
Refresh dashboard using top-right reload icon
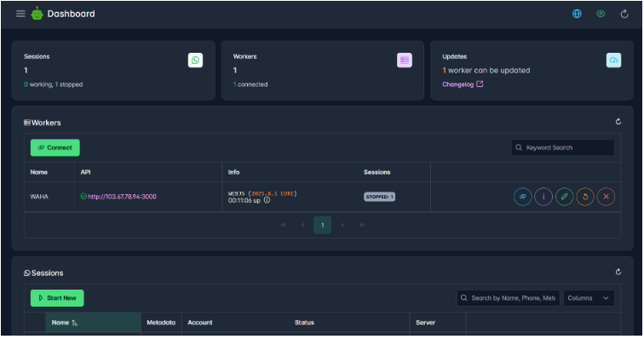point(624,14)
